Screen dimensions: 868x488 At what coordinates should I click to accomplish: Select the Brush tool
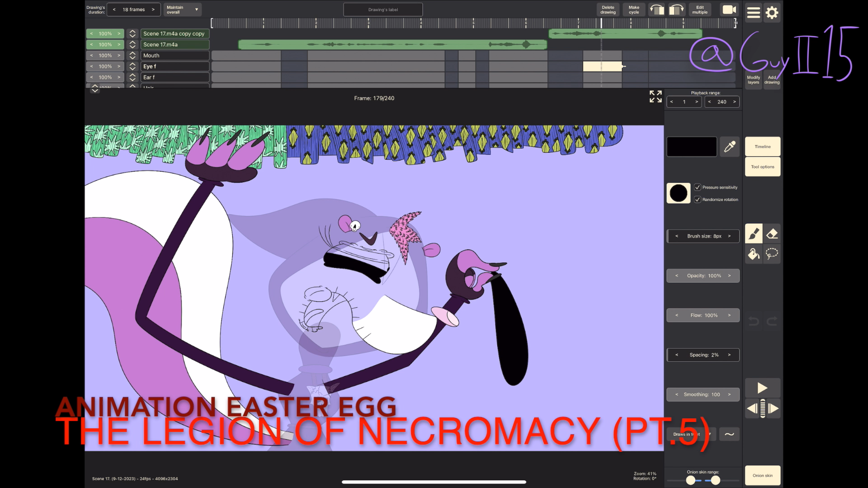754,234
